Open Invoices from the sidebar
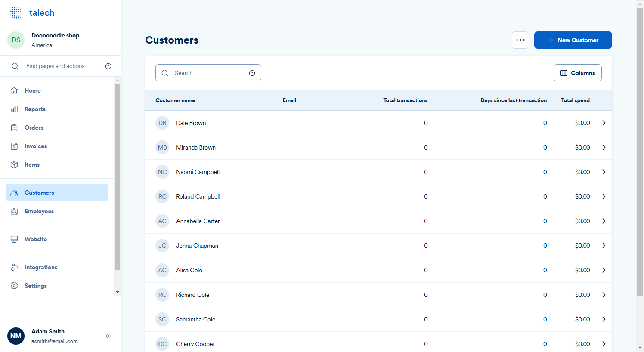Screen dimensions: 644x352 pos(57,146)
